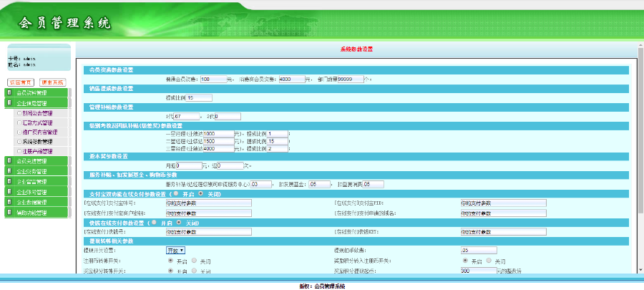Open 系统参数管理 submenu item
644x290 pixels.
pyautogui.click(x=38, y=142)
